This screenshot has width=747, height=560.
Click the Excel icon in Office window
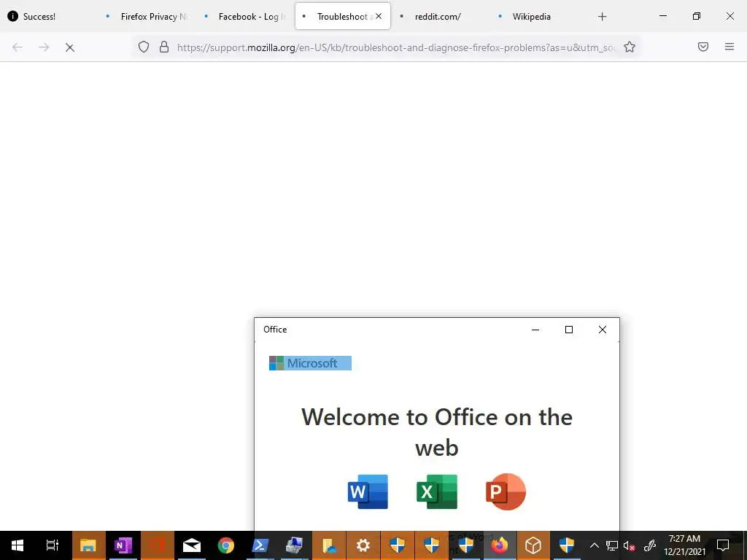click(437, 491)
